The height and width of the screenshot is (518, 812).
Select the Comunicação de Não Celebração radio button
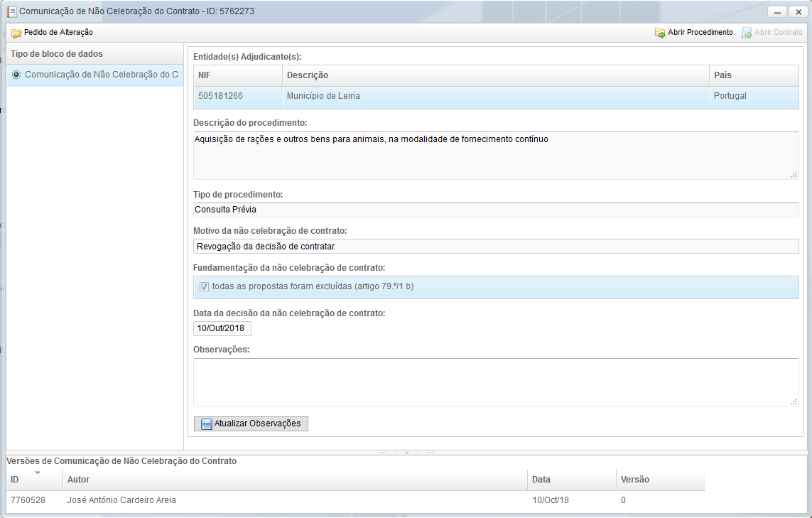(x=16, y=75)
